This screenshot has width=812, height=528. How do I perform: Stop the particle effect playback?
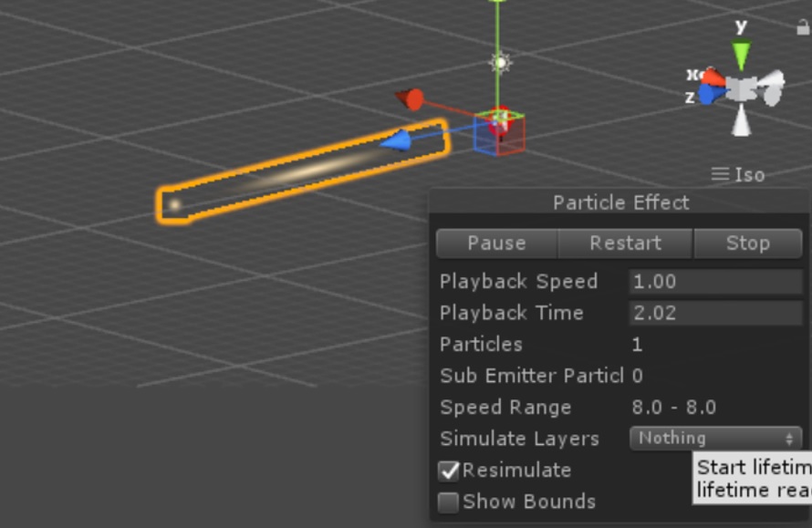click(x=747, y=243)
